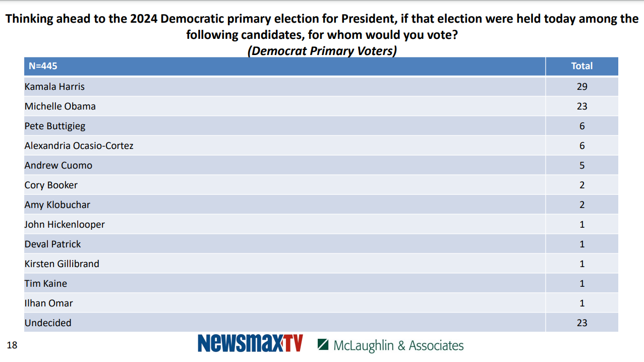Select the Tim Kaine row label
This screenshot has height=362, width=644.
[x=45, y=284]
